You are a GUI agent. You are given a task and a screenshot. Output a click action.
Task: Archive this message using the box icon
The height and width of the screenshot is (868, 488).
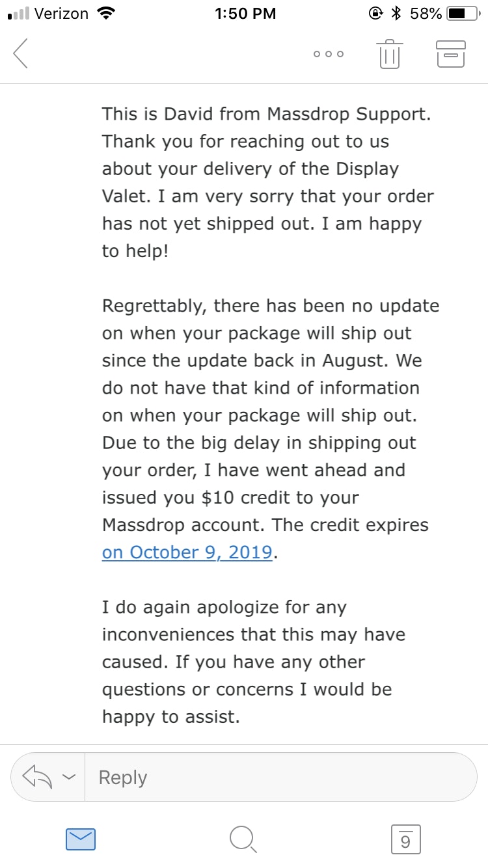450,54
